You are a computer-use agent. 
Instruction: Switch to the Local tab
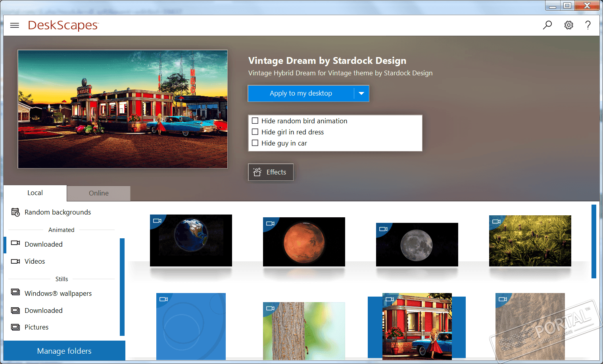click(x=35, y=193)
